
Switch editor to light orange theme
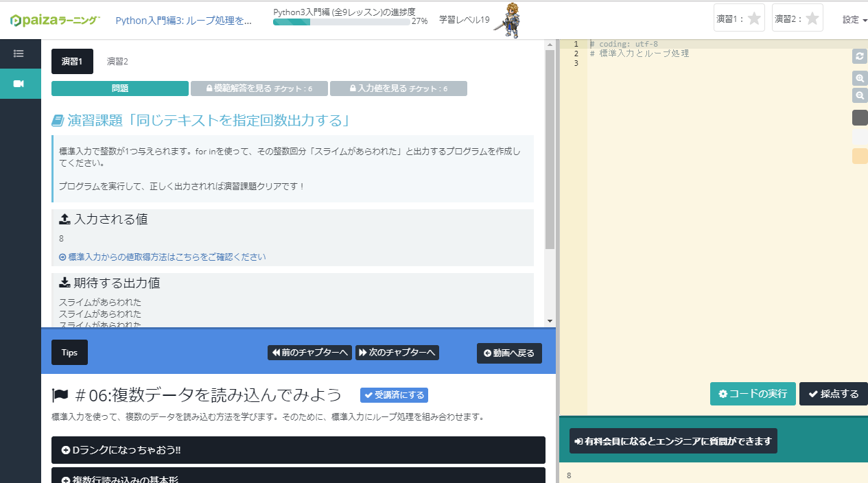[859, 156]
